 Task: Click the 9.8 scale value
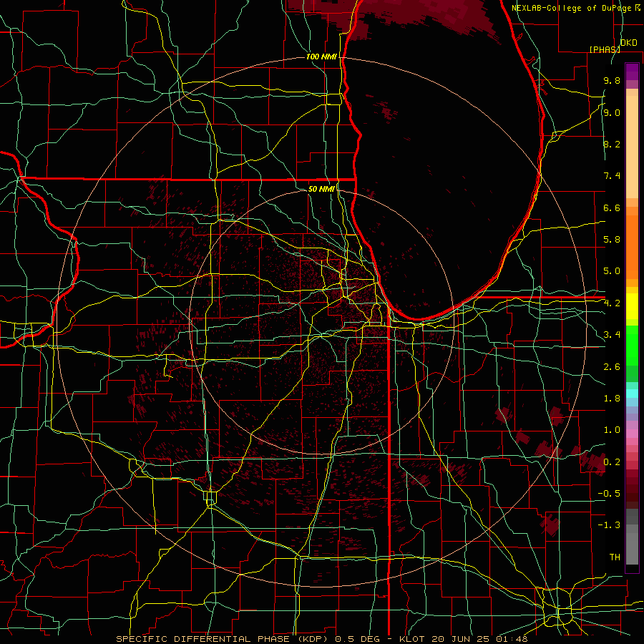tap(612, 81)
